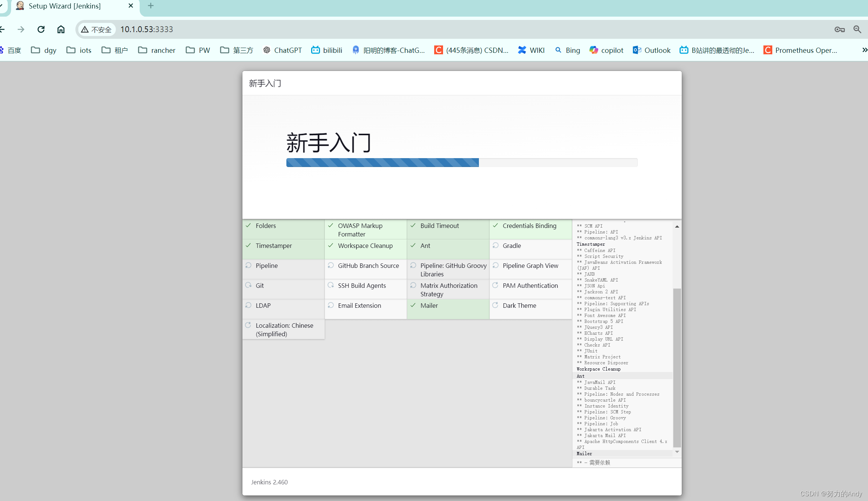
Task: Click the Dark Theme spinner icon
Action: coord(496,305)
